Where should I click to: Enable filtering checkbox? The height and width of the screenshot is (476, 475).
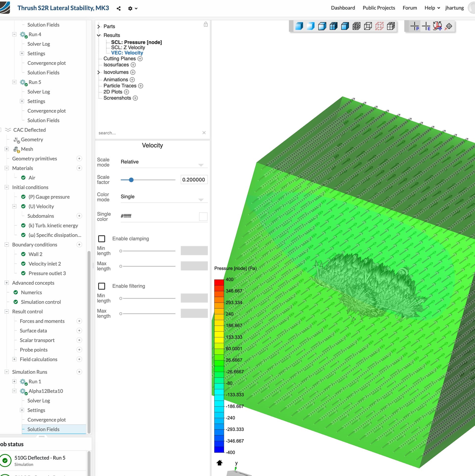(x=102, y=286)
